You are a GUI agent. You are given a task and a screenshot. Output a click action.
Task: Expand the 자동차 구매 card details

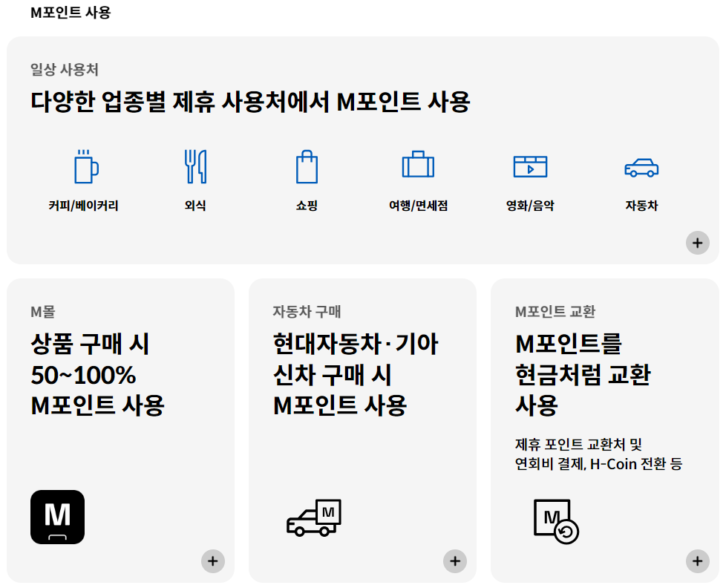tap(454, 562)
